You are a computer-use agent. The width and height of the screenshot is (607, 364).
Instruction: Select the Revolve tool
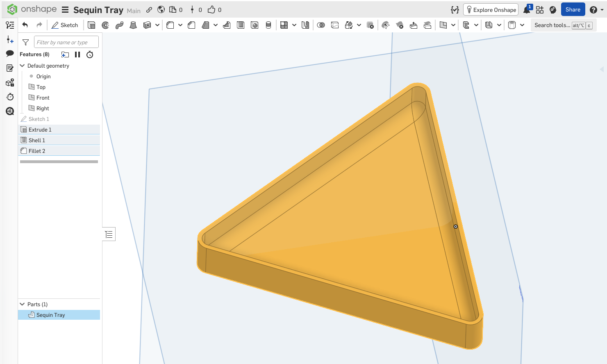coord(105,25)
